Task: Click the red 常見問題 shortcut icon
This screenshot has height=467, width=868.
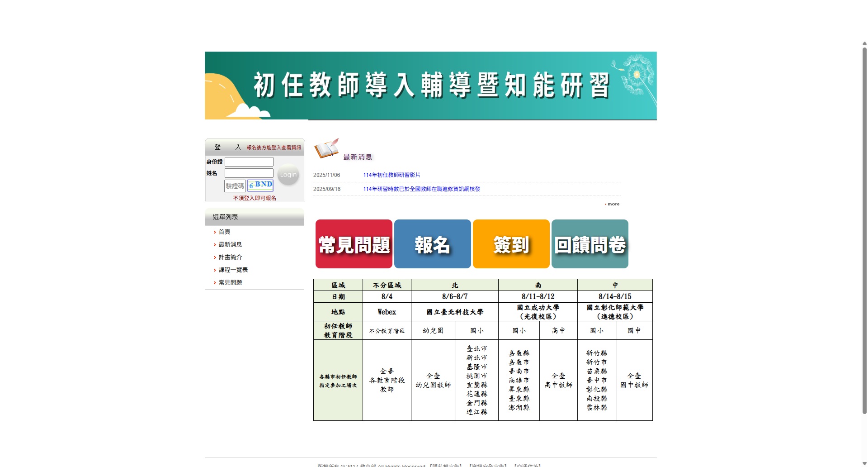Action: point(354,243)
